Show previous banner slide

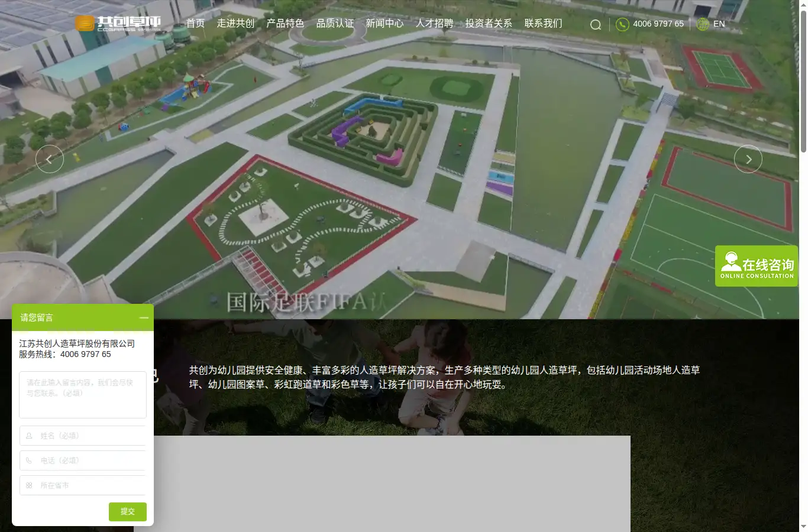(50, 159)
